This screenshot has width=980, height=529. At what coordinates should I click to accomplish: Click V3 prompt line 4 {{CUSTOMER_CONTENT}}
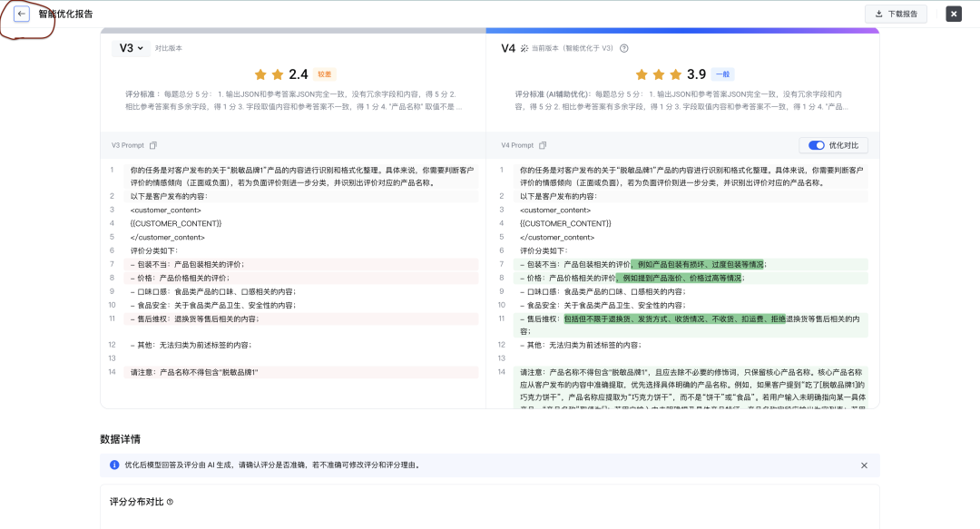(176, 223)
